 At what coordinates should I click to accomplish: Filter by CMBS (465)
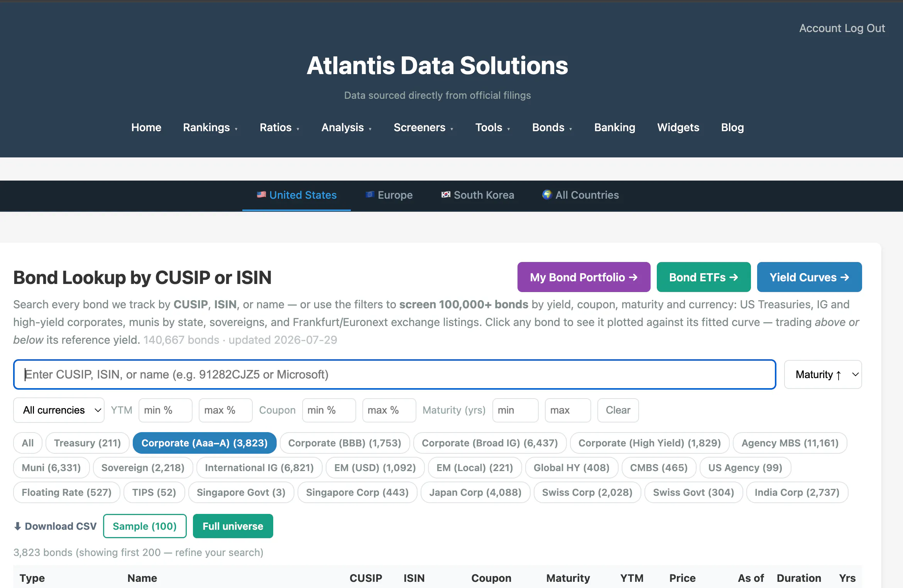click(659, 468)
